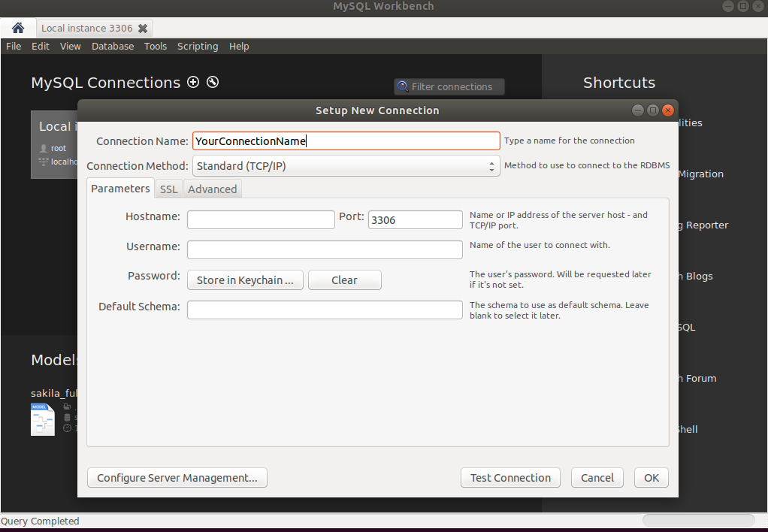Open the sakila model file thumbnail

click(x=43, y=419)
